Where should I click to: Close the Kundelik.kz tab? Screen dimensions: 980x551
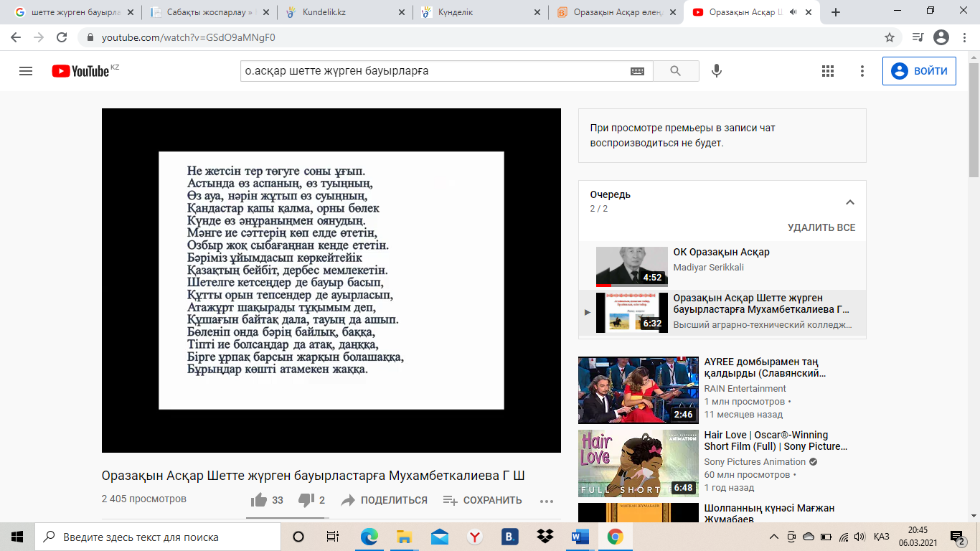(x=401, y=12)
